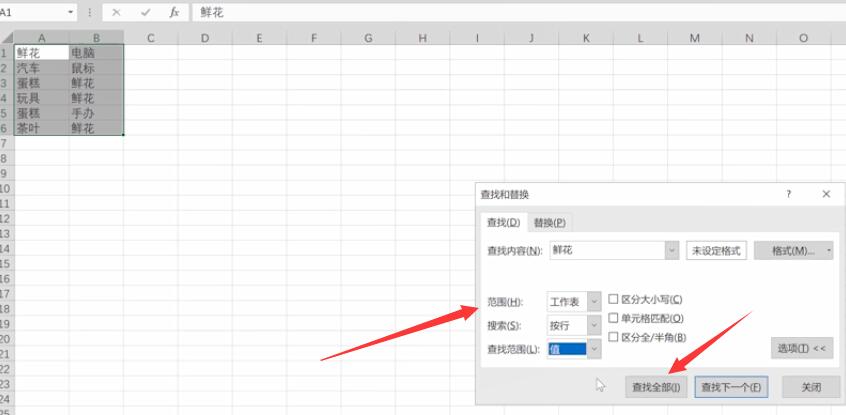Click the 查找全部 button
Image resolution: width=846 pixels, height=415 pixels.
656,387
